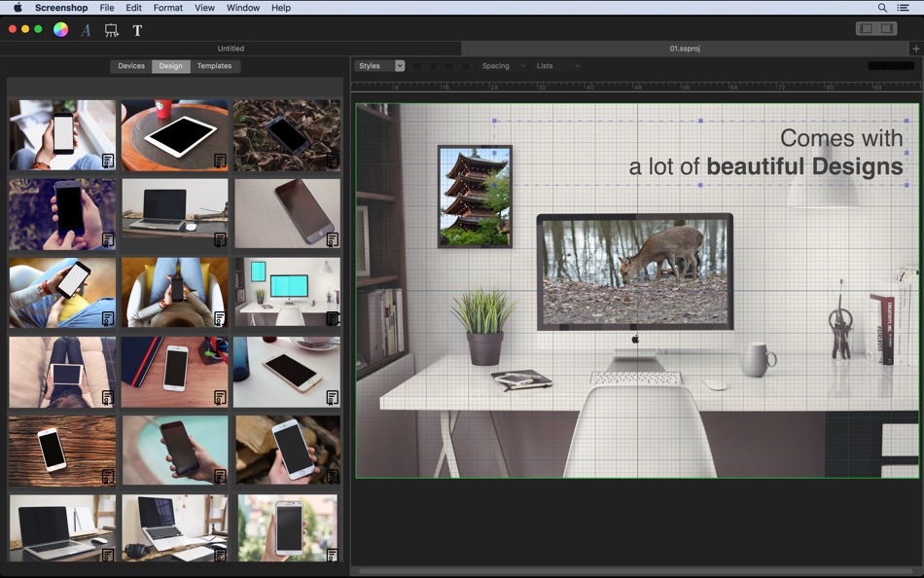
Task: Select tilted phone with yellow pillow design
Action: [x=62, y=293]
